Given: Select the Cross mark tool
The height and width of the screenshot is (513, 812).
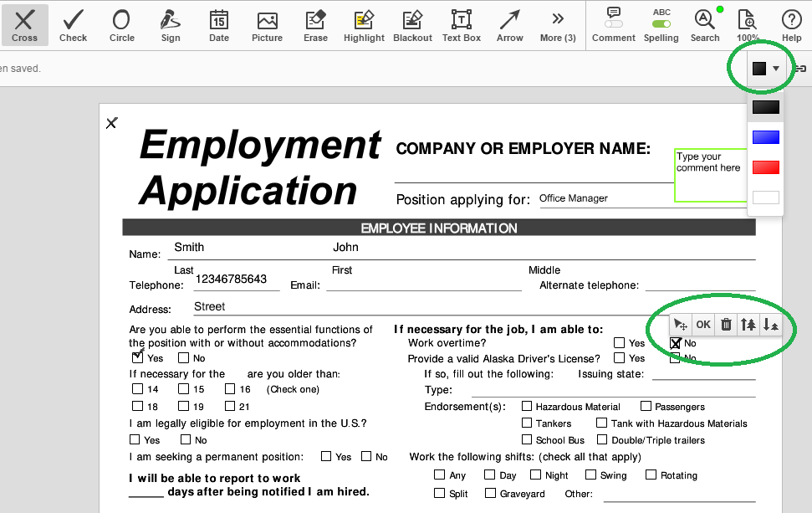Looking at the screenshot, I should pyautogui.click(x=24, y=25).
